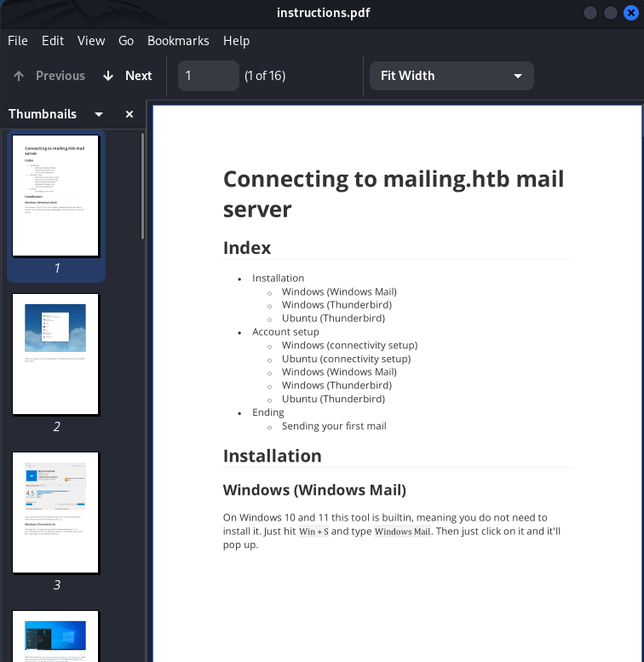Close the Thumbnails side pane
Viewport: 644px width, 662px height.
pos(129,114)
